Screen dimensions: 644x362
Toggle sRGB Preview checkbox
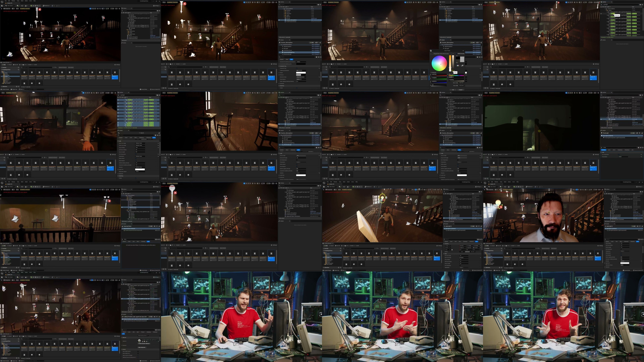(456, 54)
